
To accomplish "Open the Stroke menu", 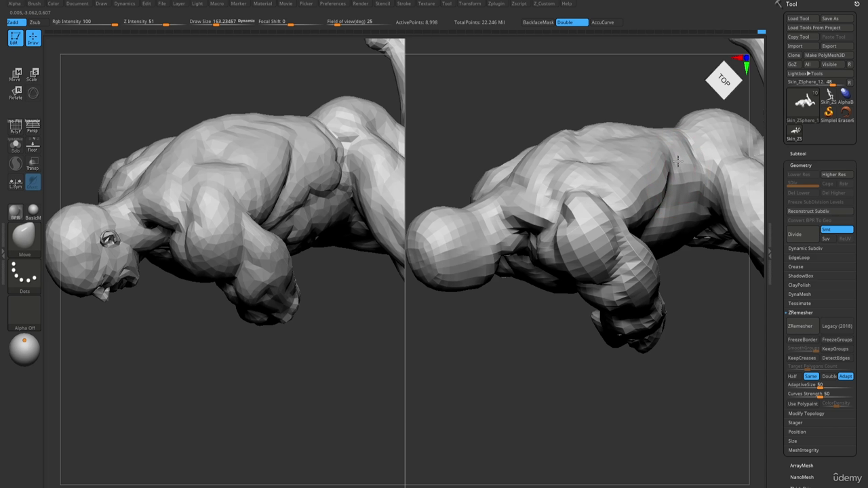I will (403, 3).
